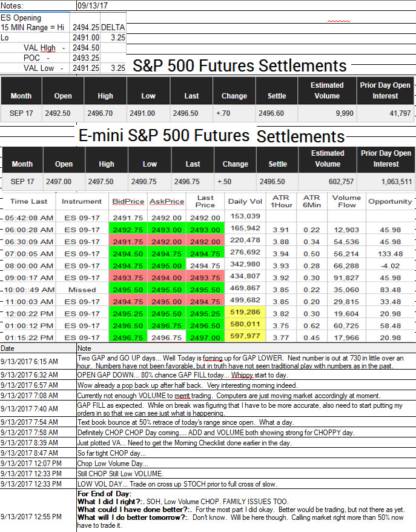Click yellow daily volume cell 597,977

245,336
